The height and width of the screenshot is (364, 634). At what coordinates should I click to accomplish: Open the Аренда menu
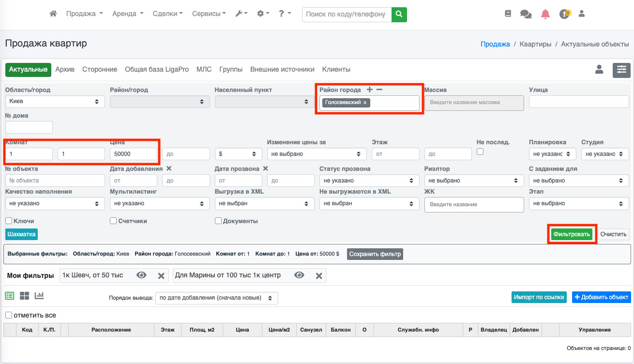(x=128, y=14)
